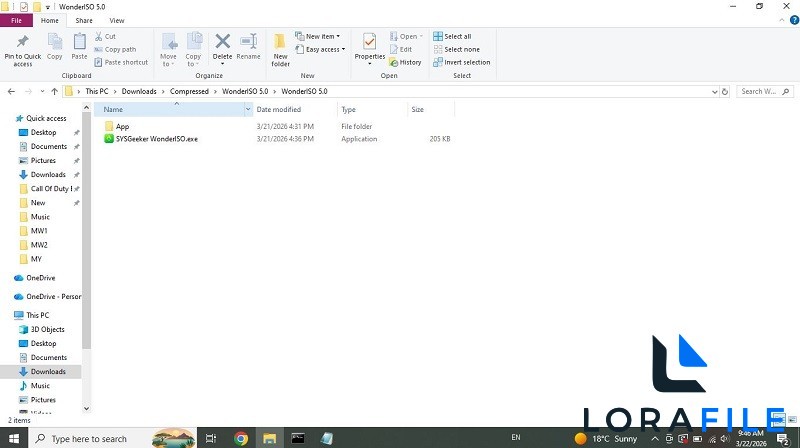
Task: Cut the selected item
Action: point(106,36)
